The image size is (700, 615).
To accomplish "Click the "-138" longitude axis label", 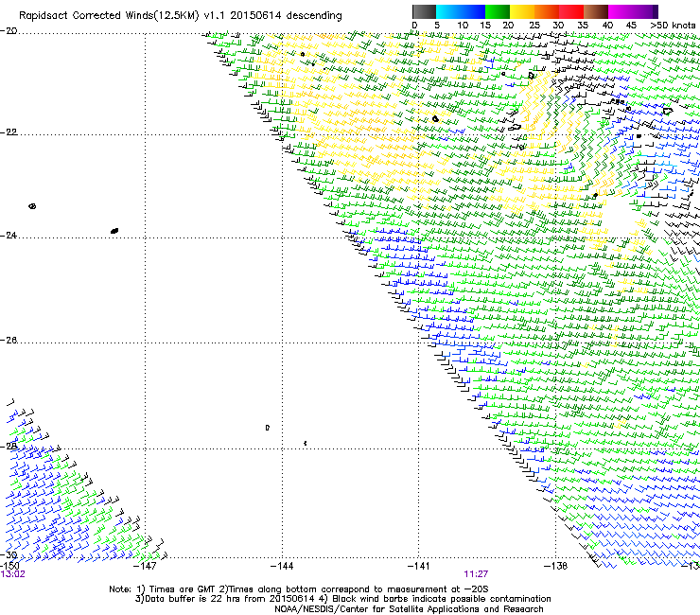I will pyautogui.click(x=556, y=566).
